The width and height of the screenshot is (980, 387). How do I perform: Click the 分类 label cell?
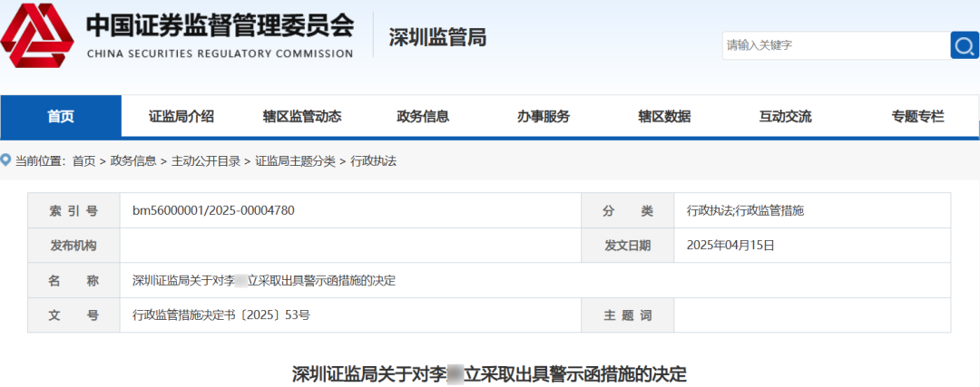coord(628,211)
